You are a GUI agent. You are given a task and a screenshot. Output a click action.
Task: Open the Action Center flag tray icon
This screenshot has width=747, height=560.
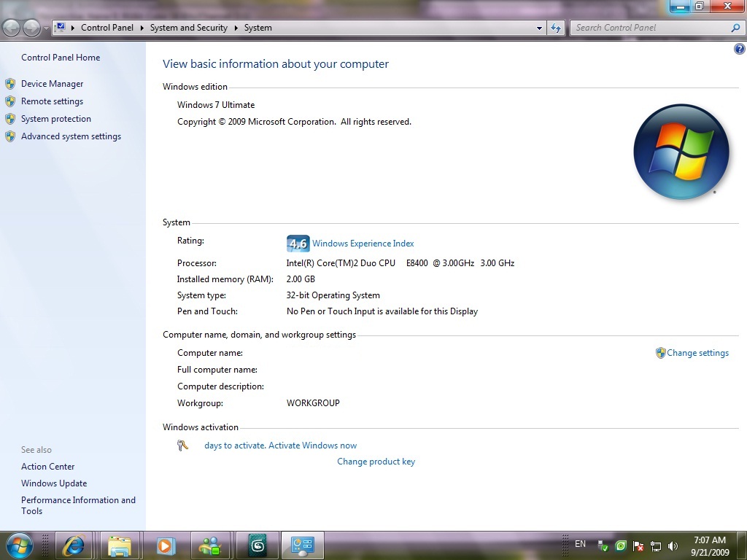(x=638, y=545)
